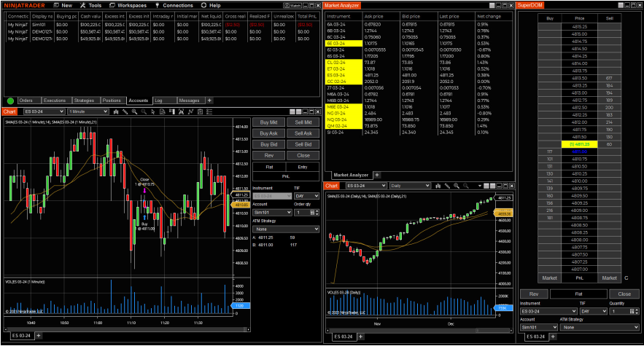
Task: Open Chart Trader Account Sim101 dropdown
Action: [x=272, y=213]
